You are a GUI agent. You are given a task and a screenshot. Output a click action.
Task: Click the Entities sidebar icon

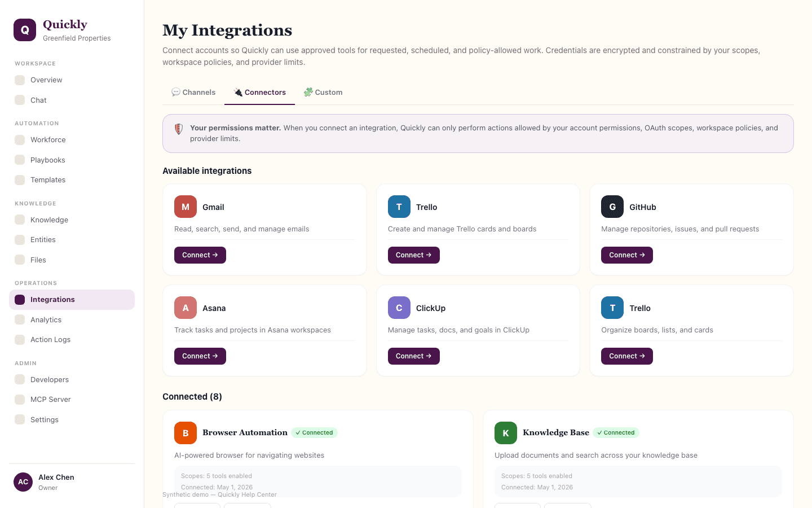click(20, 240)
